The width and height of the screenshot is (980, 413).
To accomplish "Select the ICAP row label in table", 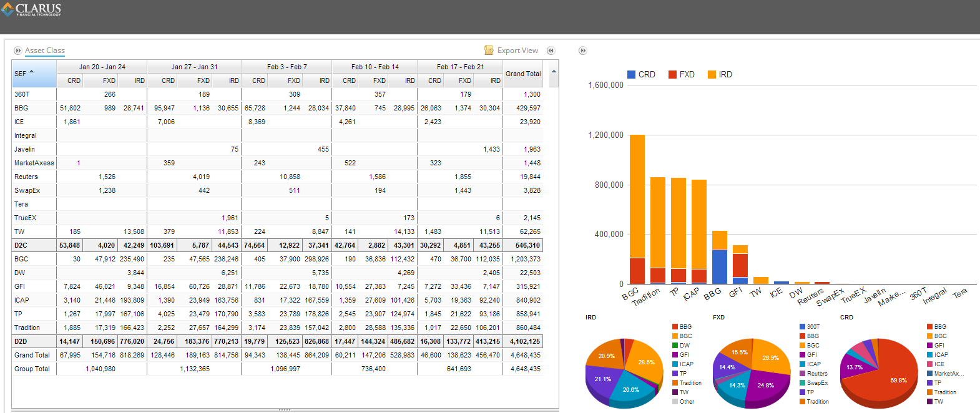I will (21, 300).
